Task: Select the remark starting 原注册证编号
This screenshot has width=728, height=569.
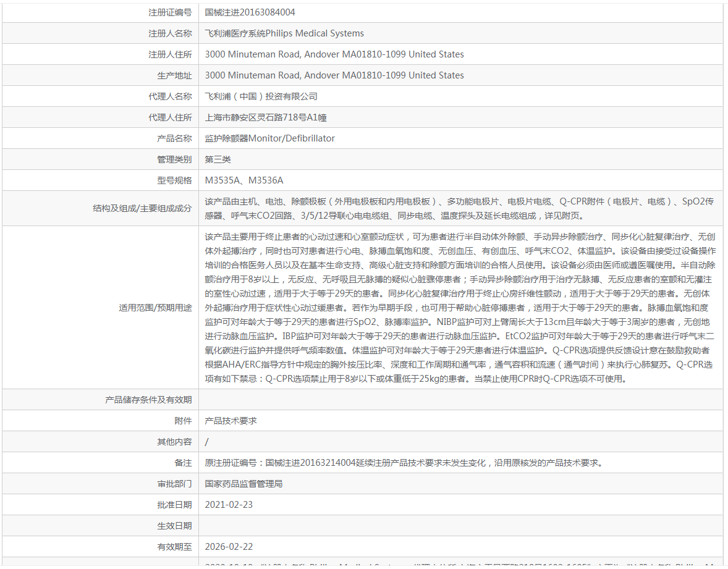Action: point(404,463)
